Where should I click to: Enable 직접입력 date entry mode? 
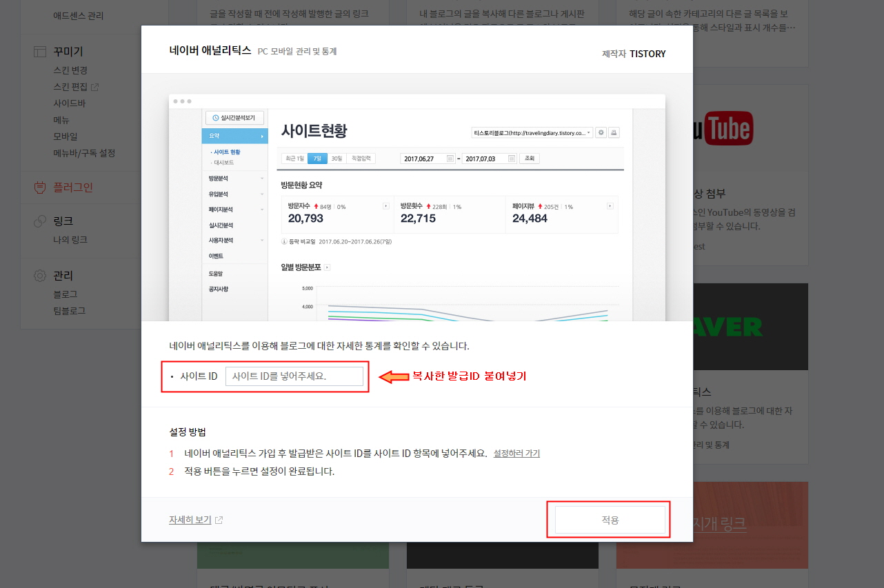tap(361, 158)
